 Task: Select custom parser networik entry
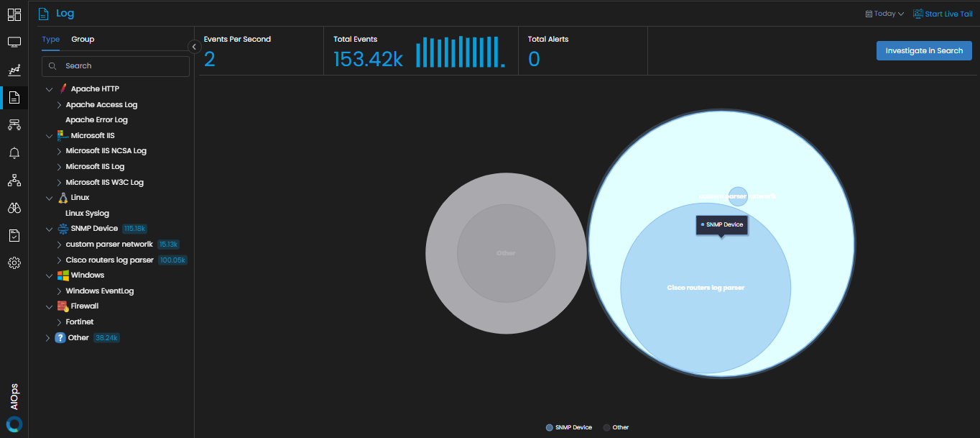(x=109, y=245)
